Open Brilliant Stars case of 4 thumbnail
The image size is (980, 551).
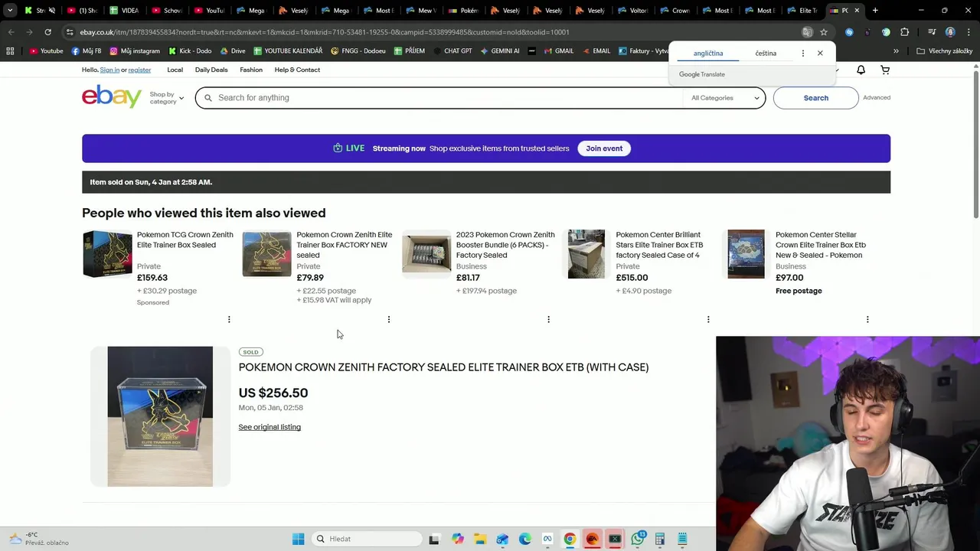586,254
